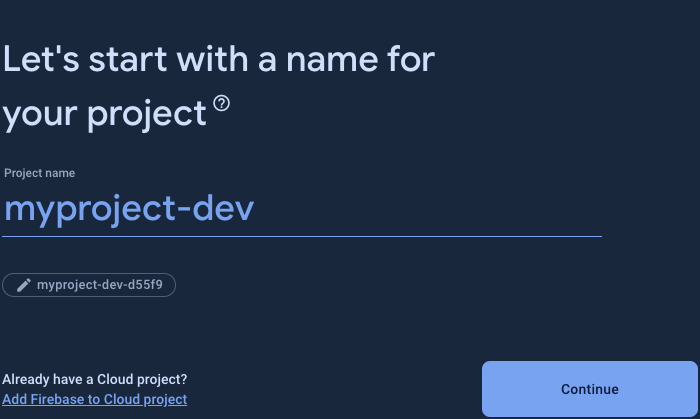This screenshot has width=700, height=419.
Task: Click the "Project name" field label
Action: click(39, 173)
